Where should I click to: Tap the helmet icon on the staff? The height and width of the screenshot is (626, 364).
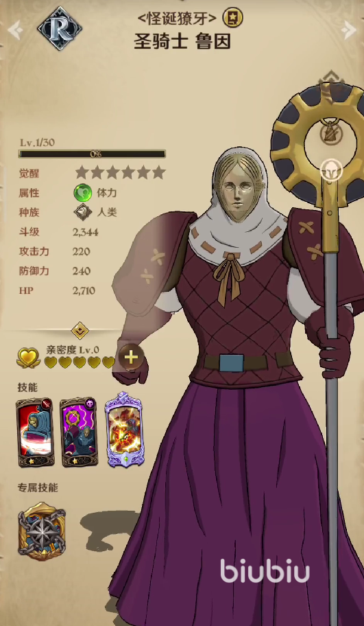click(x=332, y=170)
